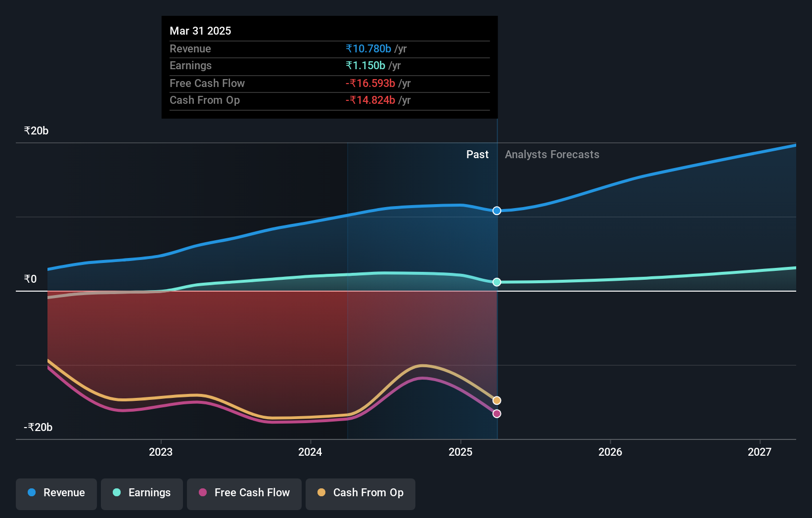Image resolution: width=812 pixels, height=518 pixels.
Task: Click the Free Cash Flow row label in tooltip
Action: tap(207, 83)
